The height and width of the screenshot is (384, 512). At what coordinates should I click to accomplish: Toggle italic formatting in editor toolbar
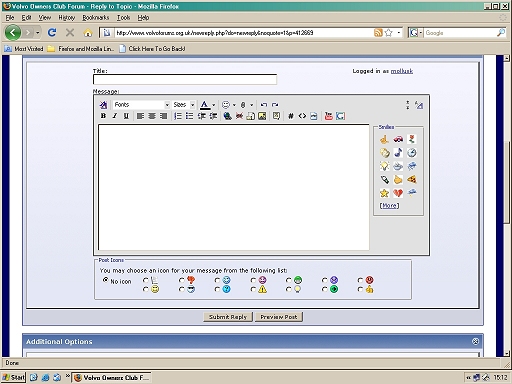coord(115,116)
